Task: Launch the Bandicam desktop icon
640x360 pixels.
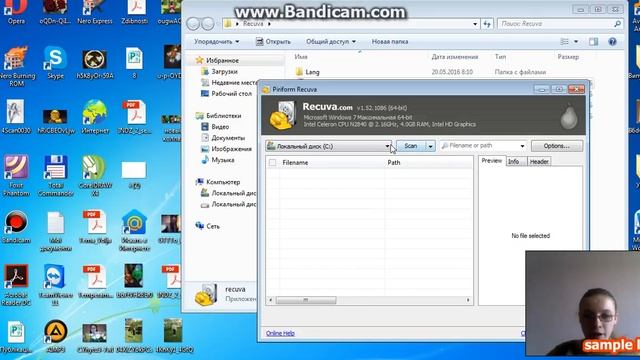Action: [16, 227]
